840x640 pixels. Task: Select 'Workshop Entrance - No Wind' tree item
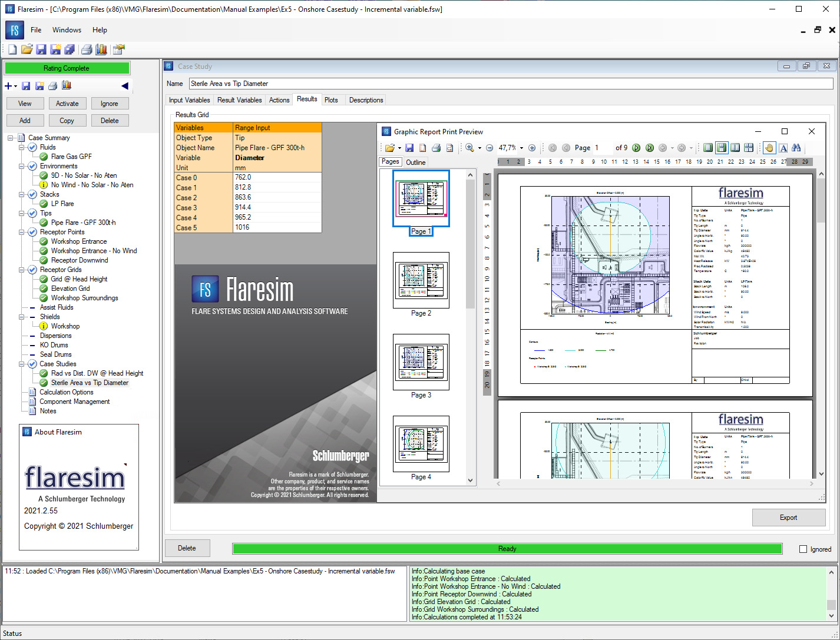(94, 251)
